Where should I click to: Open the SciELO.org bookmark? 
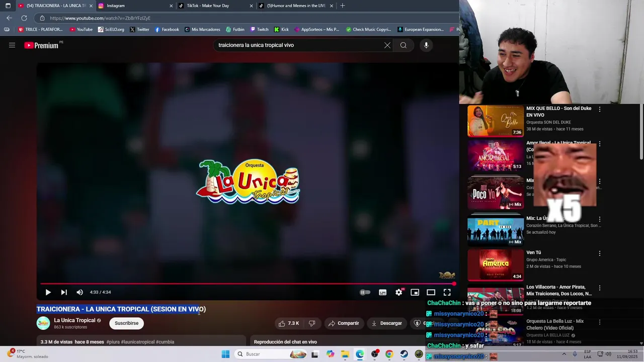[x=111, y=30]
